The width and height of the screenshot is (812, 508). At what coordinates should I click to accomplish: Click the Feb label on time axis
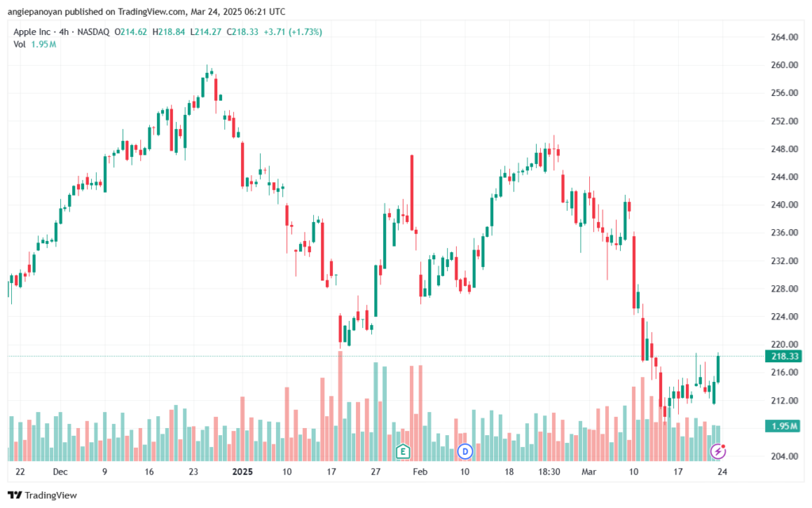420,472
